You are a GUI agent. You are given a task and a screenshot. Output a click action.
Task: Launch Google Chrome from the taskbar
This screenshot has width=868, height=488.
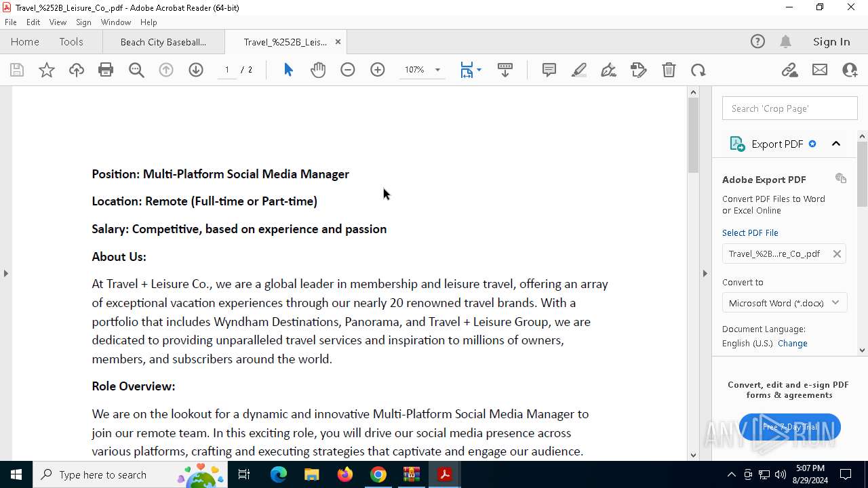(378, 474)
